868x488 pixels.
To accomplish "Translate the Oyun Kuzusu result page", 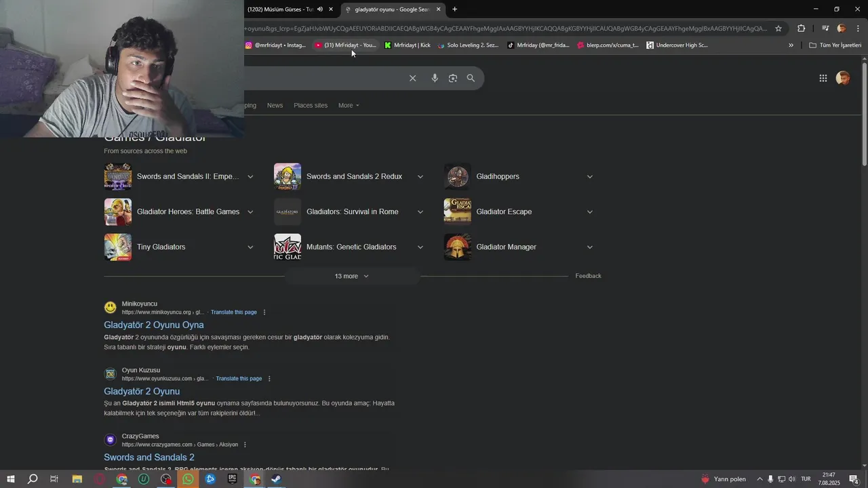I will (x=239, y=379).
